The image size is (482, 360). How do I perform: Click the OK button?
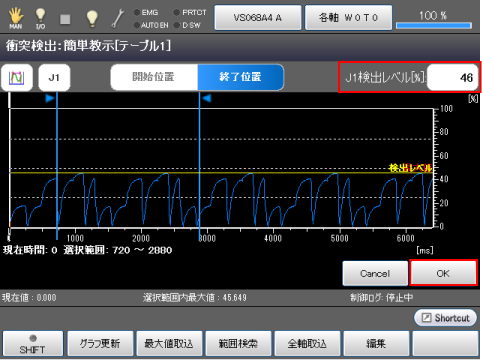pyautogui.click(x=443, y=273)
